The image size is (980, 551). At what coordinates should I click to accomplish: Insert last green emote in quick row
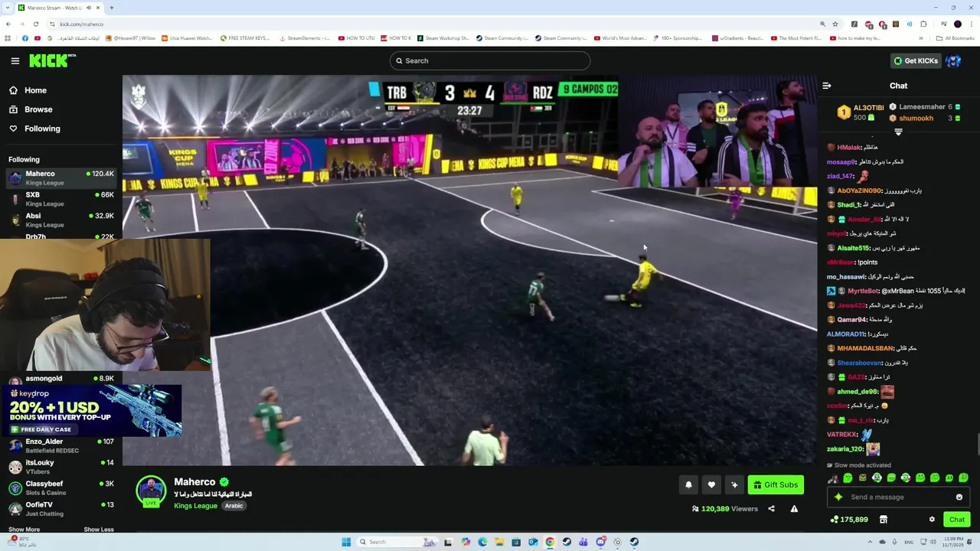pyautogui.click(x=964, y=478)
